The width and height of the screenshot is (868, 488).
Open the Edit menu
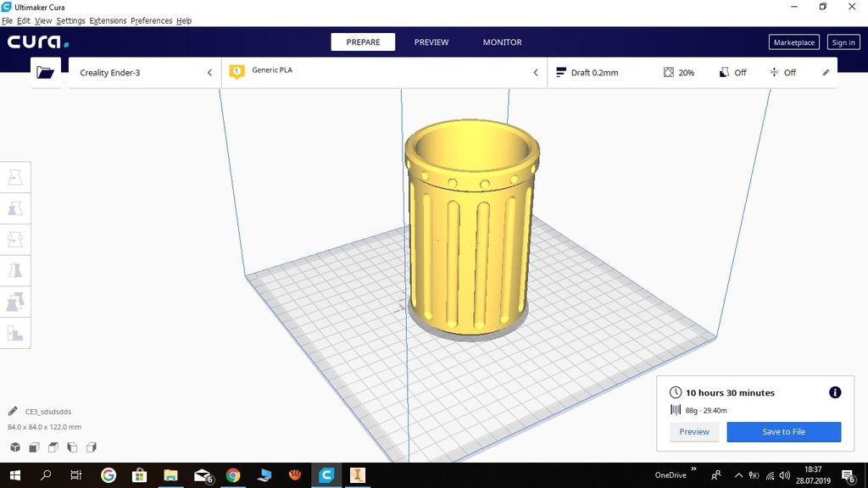(x=23, y=20)
